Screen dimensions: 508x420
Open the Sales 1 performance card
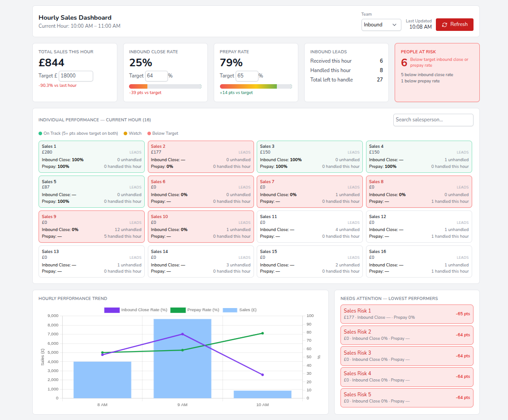[x=92, y=157]
